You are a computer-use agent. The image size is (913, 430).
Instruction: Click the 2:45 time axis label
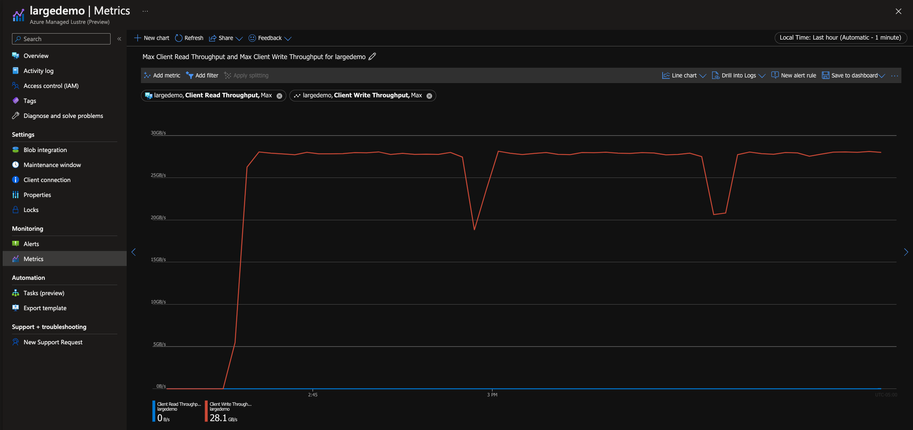tap(313, 394)
